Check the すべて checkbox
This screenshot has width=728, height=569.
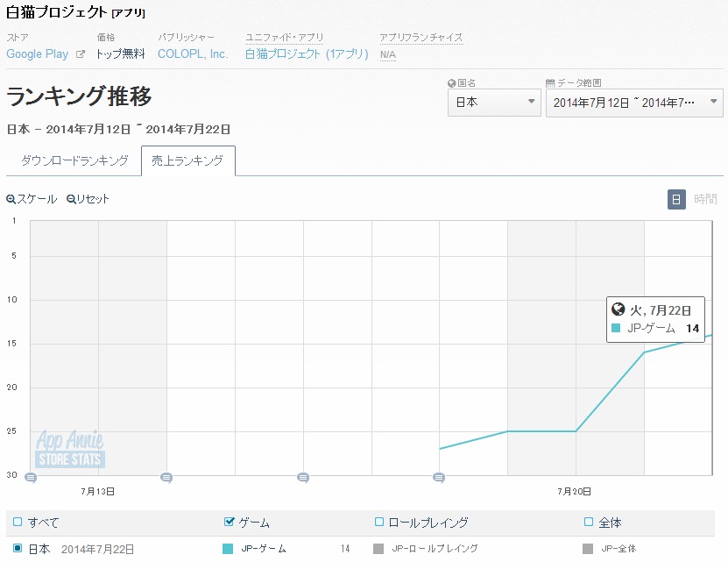coord(18,522)
